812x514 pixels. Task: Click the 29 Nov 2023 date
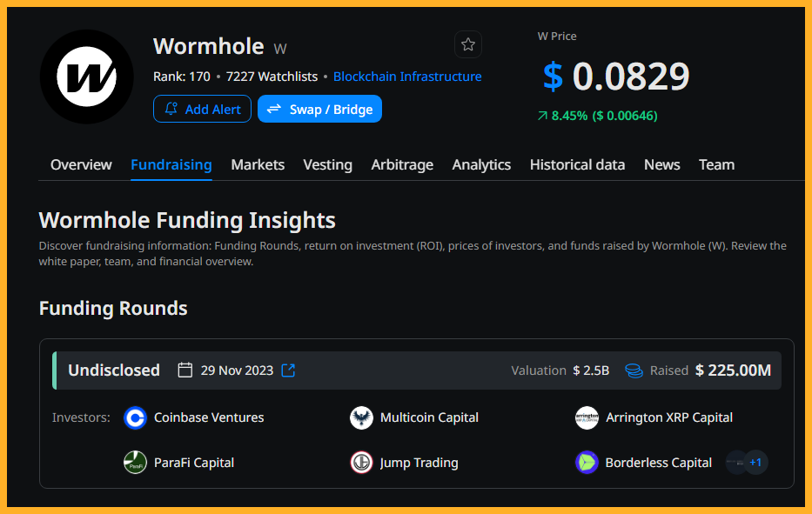point(237,370)
